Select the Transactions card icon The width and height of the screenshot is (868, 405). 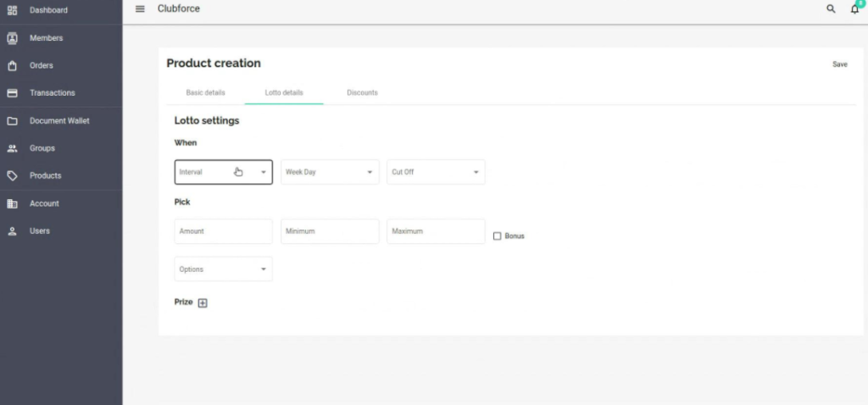pyautogui.click(x=12, y=93)
